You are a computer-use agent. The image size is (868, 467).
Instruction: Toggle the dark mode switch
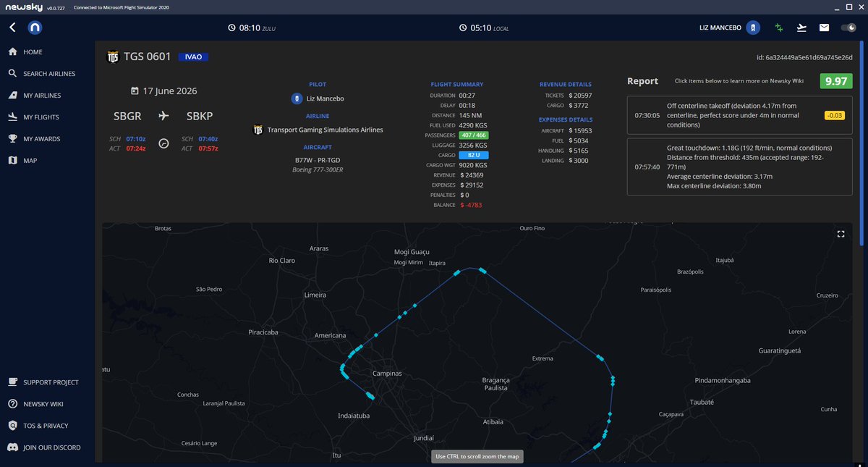(848, 28)
